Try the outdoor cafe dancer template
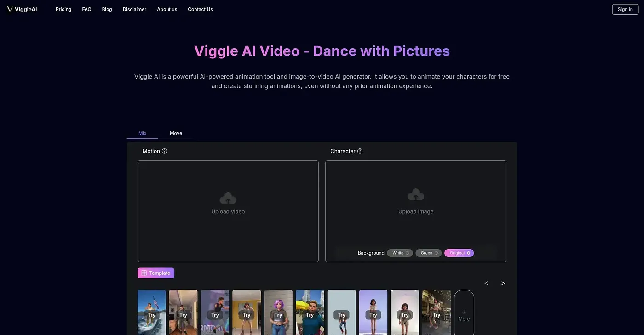Viewport: 644px width, 335px height. click(x=437, y=315)
